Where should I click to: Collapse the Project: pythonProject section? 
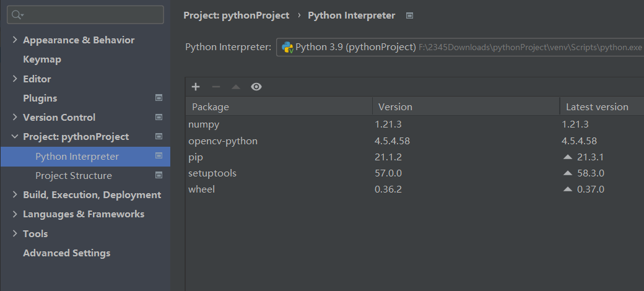(x=15, y=136)
